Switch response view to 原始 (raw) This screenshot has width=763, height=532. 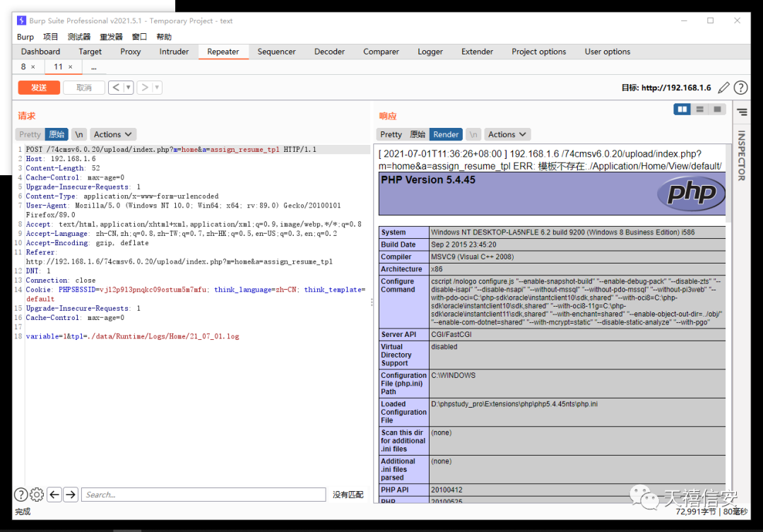pos(418,134)
